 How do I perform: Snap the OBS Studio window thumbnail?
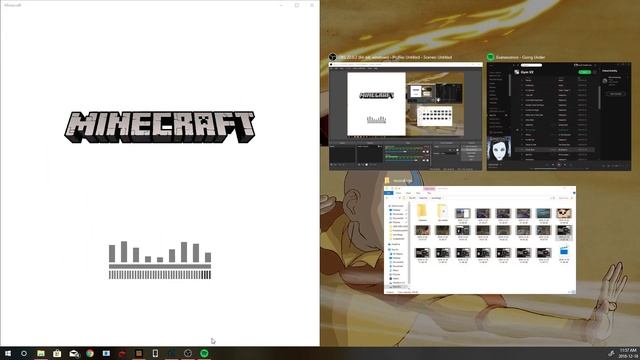(x=405, y=116)
